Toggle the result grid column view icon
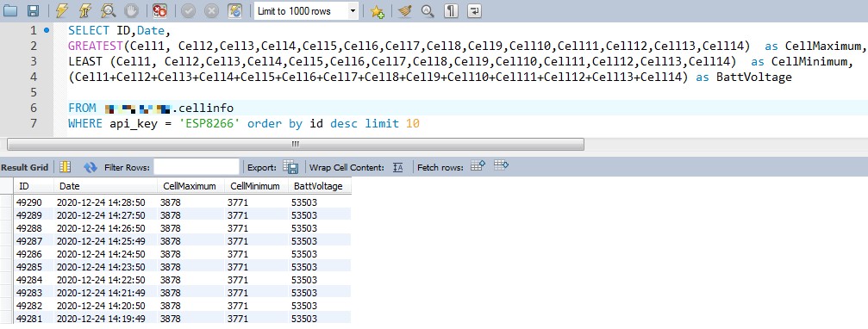 [x=66, y=166]
